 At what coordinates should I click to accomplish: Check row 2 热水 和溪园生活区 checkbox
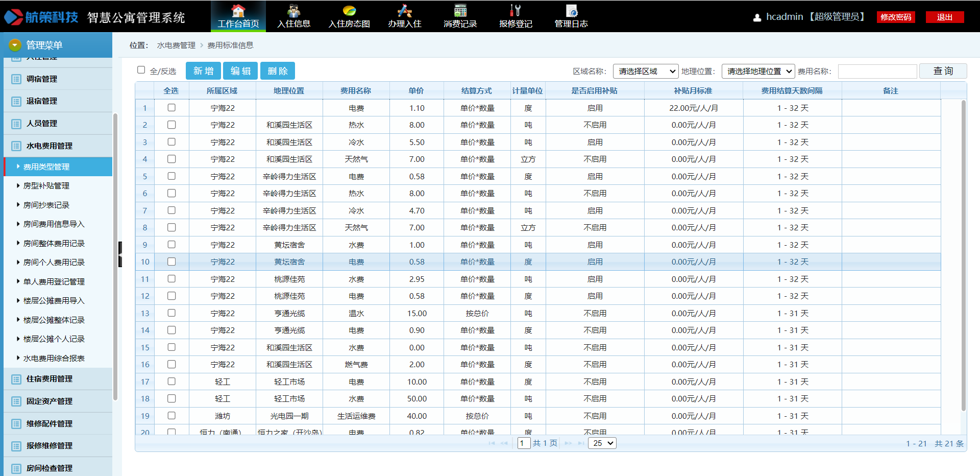click(x=171, y=125)
